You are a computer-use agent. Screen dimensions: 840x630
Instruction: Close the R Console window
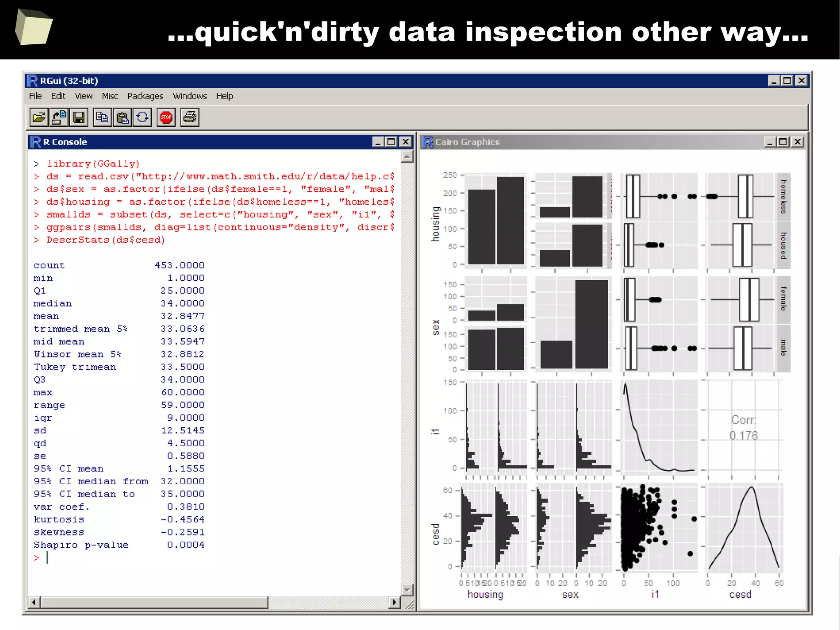(405, 142)
